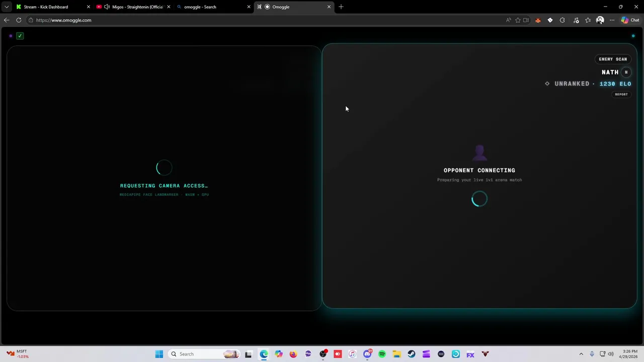Open the browser profile avatar
This screenshot has height=362, width=644.
coord(600,20)
